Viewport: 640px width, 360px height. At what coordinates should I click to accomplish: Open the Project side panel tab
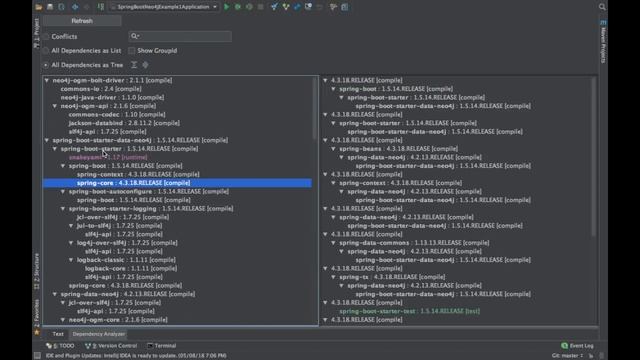pos(37,33)
